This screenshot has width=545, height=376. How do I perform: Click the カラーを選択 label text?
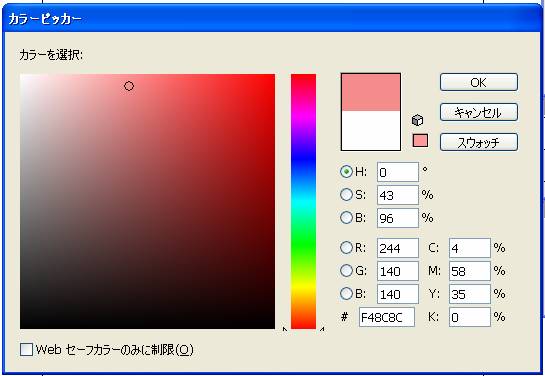coord(51,55)
